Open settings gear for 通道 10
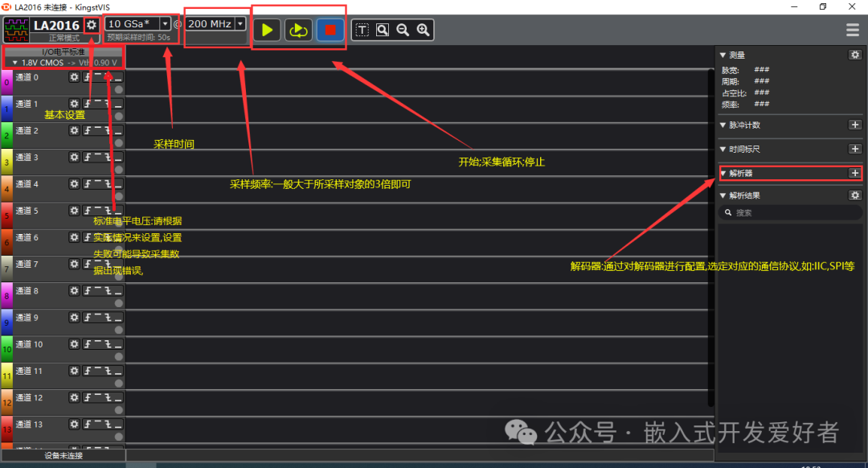The height and width of the screenshot is (468, 868). point(74,343)
